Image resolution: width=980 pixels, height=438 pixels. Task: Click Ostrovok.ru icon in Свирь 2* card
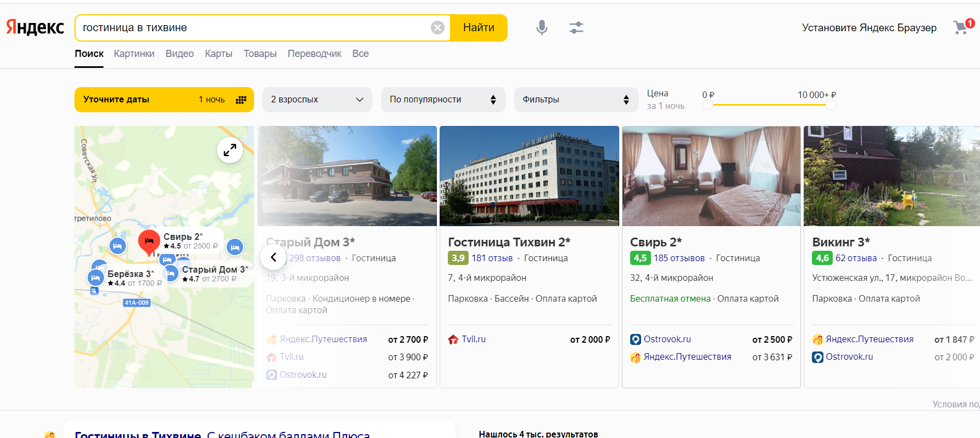pos(635,339)
